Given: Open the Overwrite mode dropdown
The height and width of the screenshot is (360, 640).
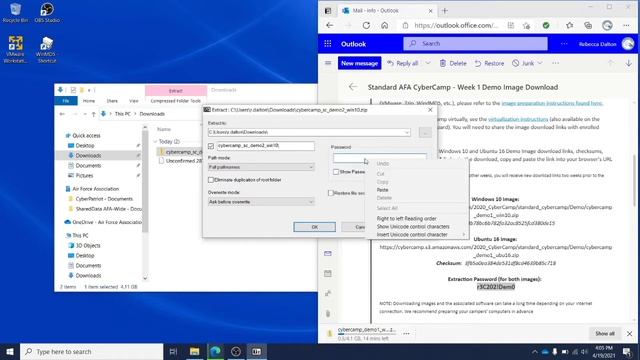Looking at the screenshot, I should coord(261,202).
